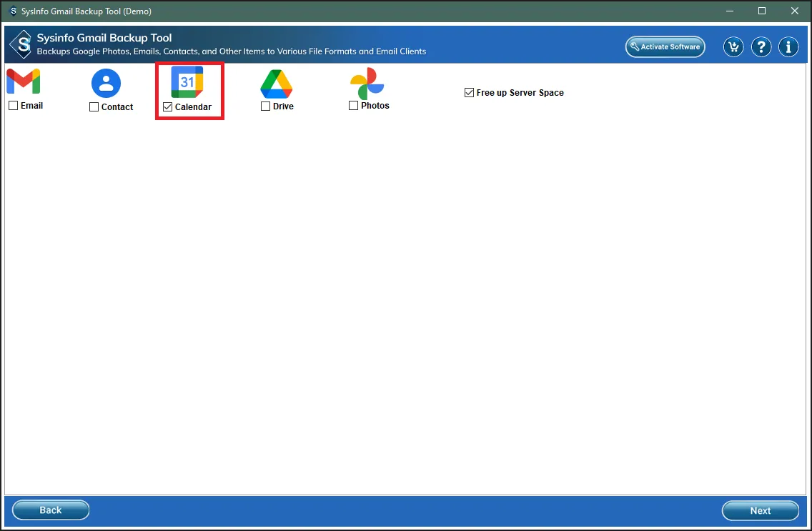Viewport: 812px width, 531px height.
Task: Click the Gmail Email icon
Action: pyautogui.click(x=24, y=81)
